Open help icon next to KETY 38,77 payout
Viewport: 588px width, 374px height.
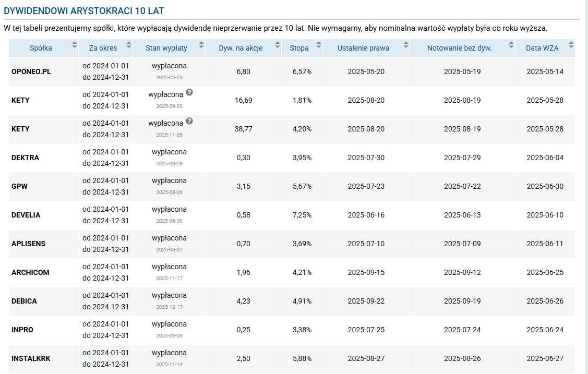[x=189, y=120]
